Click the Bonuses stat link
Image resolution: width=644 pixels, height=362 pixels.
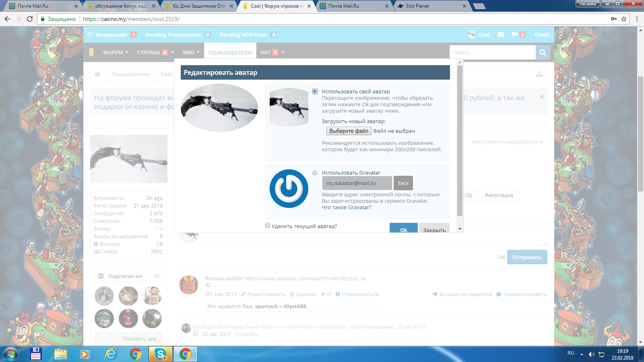(107, 244)
